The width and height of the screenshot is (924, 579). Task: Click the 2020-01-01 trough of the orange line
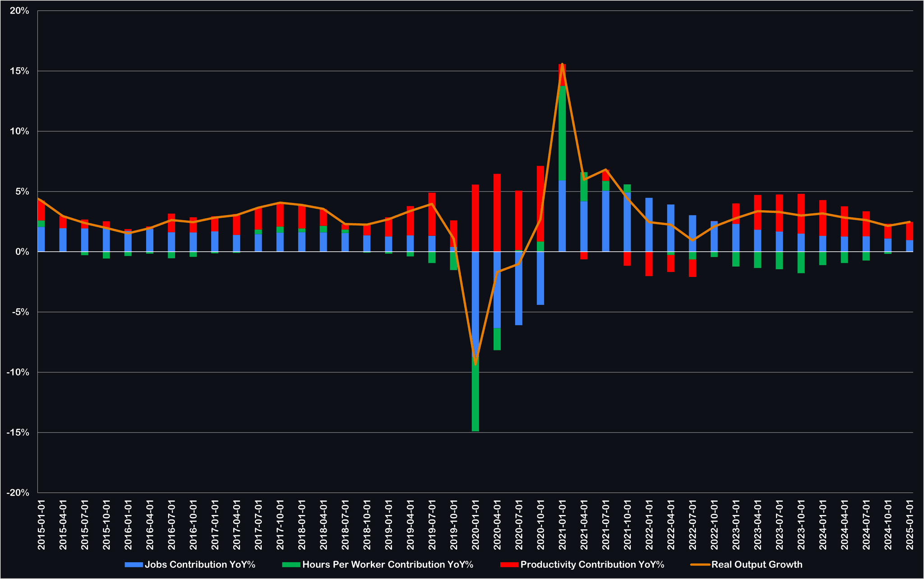coord(476,364)
